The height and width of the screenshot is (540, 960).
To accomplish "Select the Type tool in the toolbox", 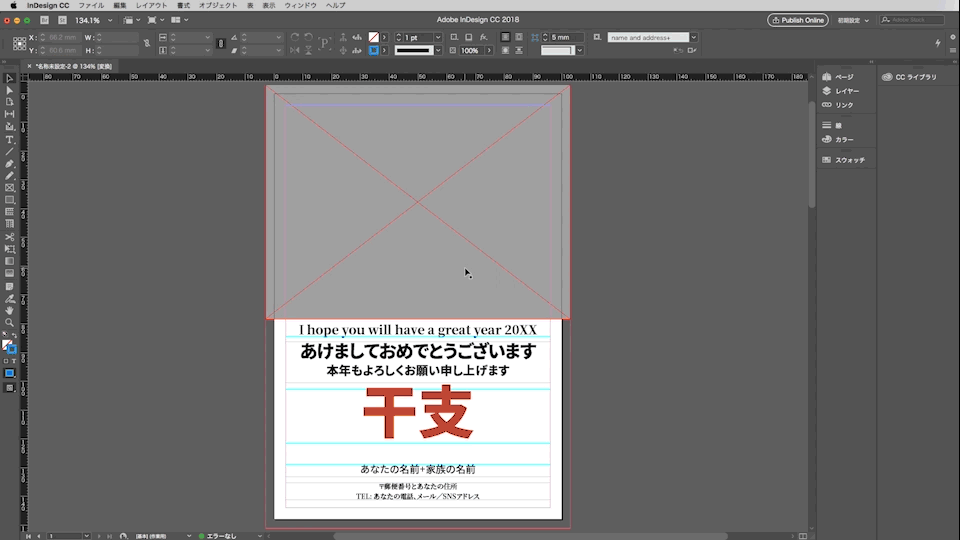I will click(x=10, y=139).
